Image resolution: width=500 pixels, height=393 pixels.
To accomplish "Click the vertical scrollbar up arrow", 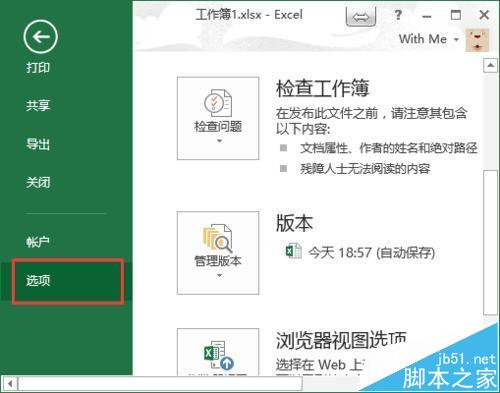I will [x=490, y=65].
